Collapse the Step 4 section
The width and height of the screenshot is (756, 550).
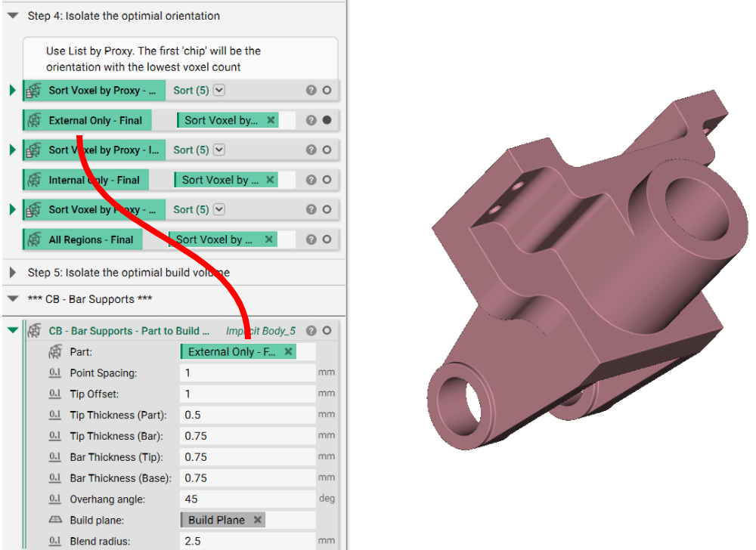coord(12,15)
